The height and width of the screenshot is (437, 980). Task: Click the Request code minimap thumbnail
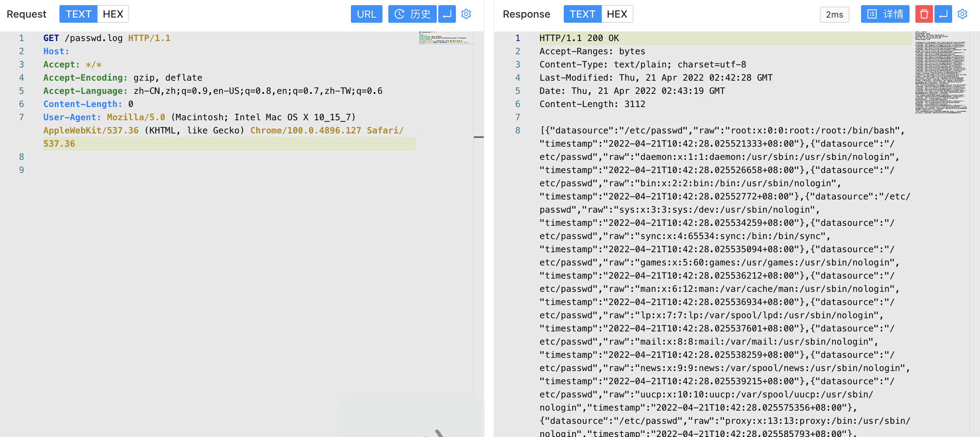446,38
